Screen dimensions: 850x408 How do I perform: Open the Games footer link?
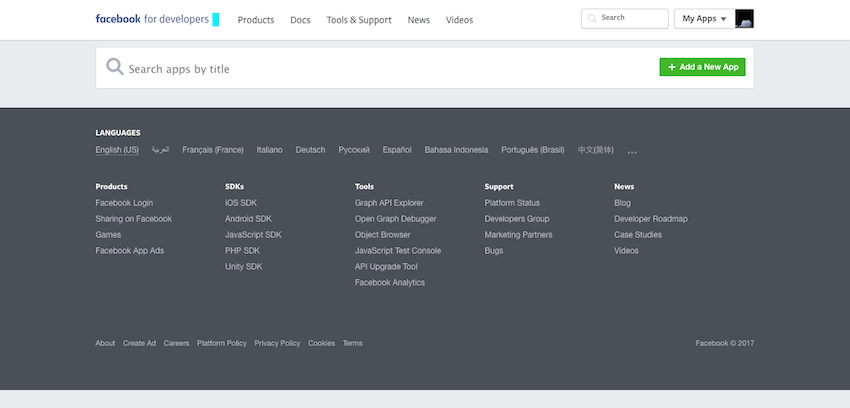click(108, 235)
